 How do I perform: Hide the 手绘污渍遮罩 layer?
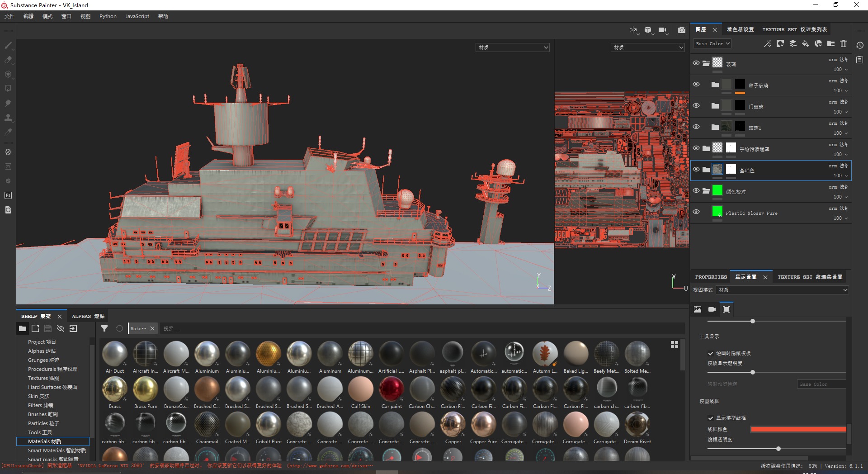point(696,148)
